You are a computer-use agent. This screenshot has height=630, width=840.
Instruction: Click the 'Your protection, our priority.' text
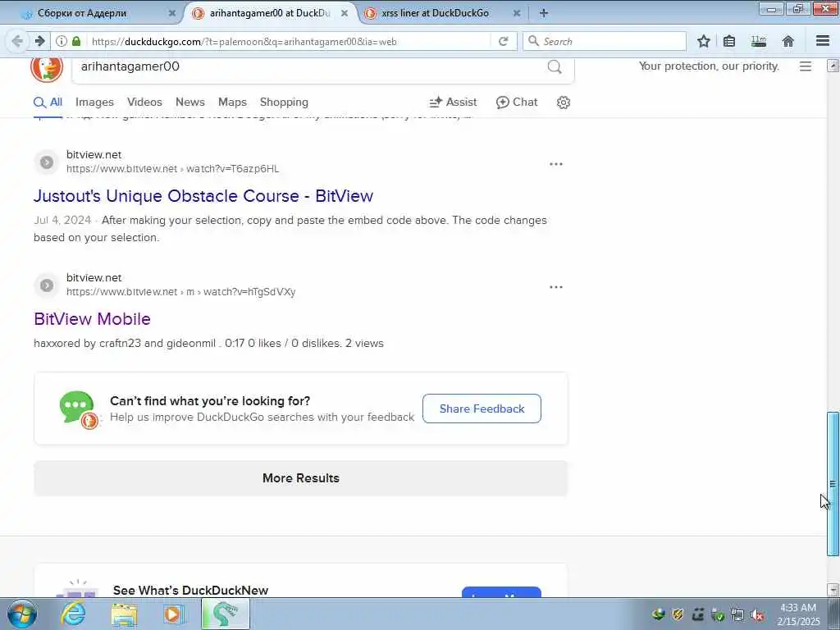709,66
